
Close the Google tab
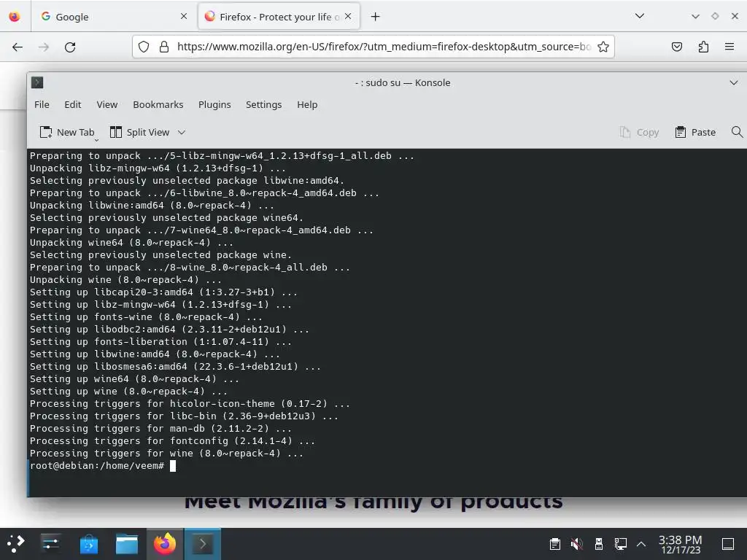[184, 16]
